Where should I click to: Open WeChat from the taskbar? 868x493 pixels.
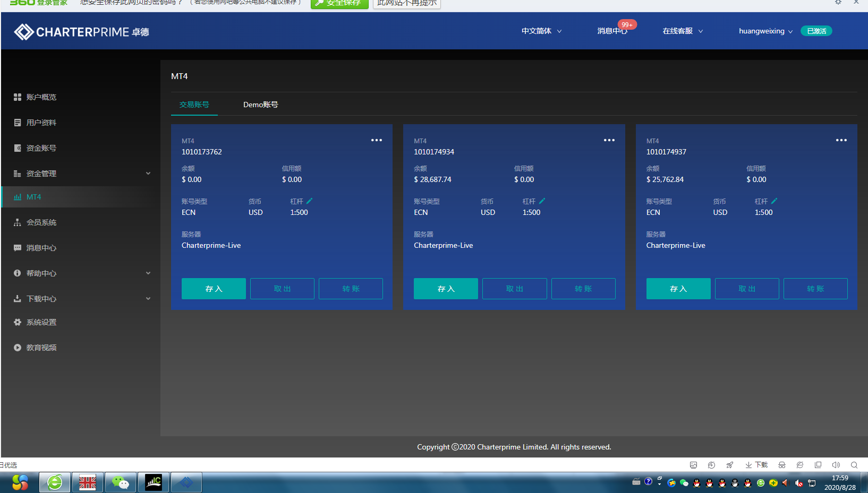(x=121, y=482)
